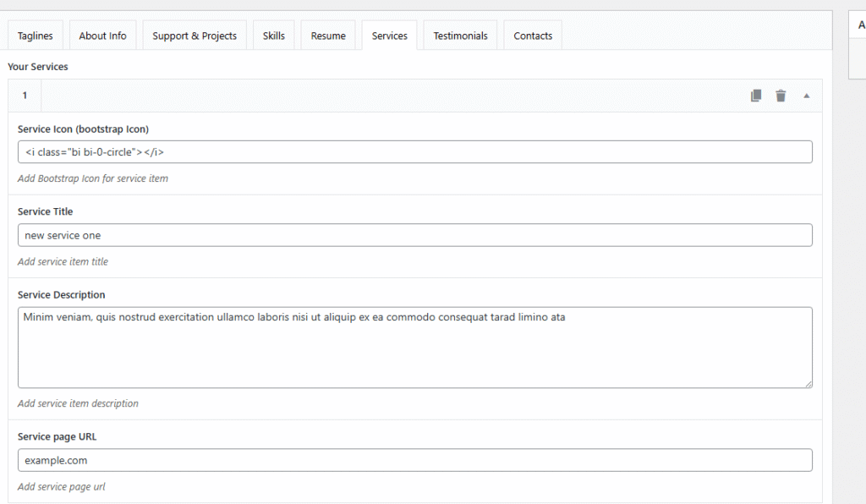Select the Skills tab
The height and width of the screenshot is (504, 866).
(x=274, y=36)
